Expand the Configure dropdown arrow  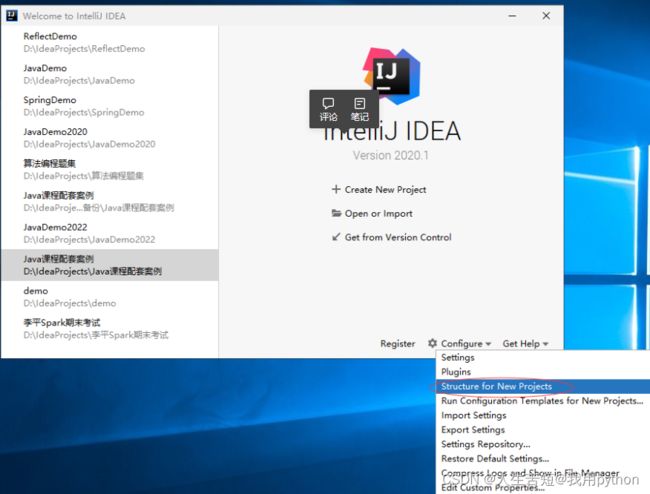(x=488, y=344)
